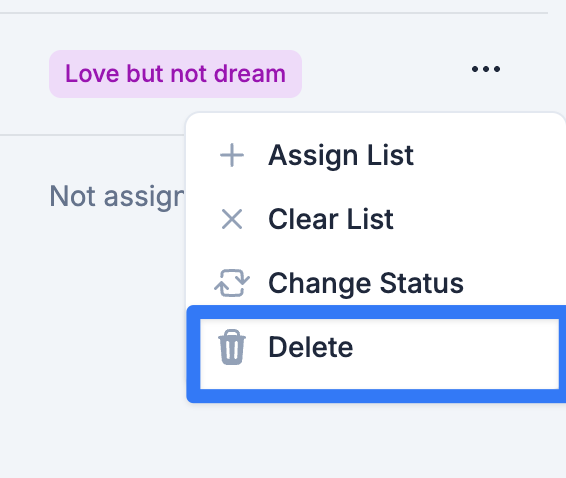
Task: Click the Assign List text label
Action: pyautogui.click(x=341, y=156)
